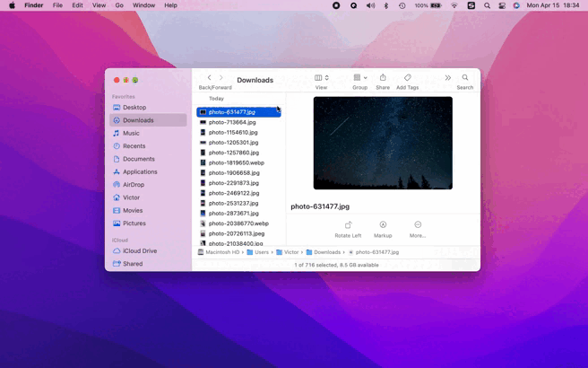Select file photo-2291873.jpg
Viewport: 588px width, 368px height.
238,183
